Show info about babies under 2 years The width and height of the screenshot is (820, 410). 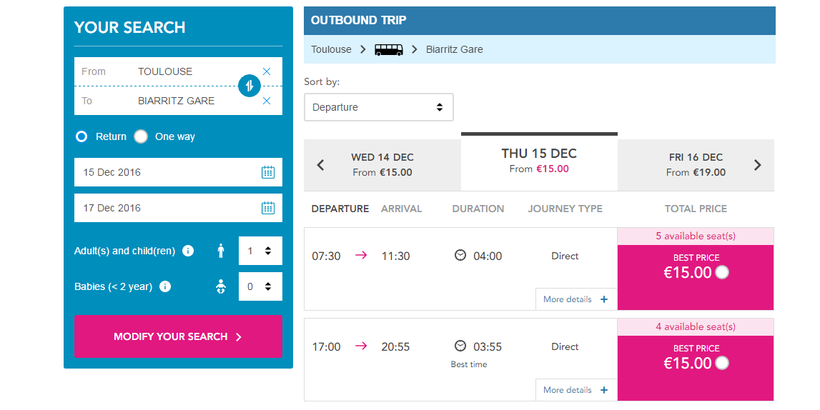(x=165, y=286)
